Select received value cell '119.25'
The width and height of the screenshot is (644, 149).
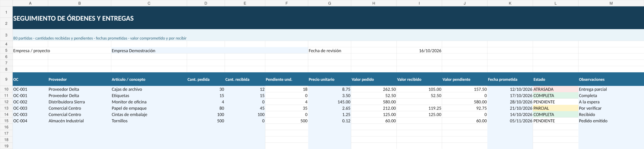tap(419, 108)
